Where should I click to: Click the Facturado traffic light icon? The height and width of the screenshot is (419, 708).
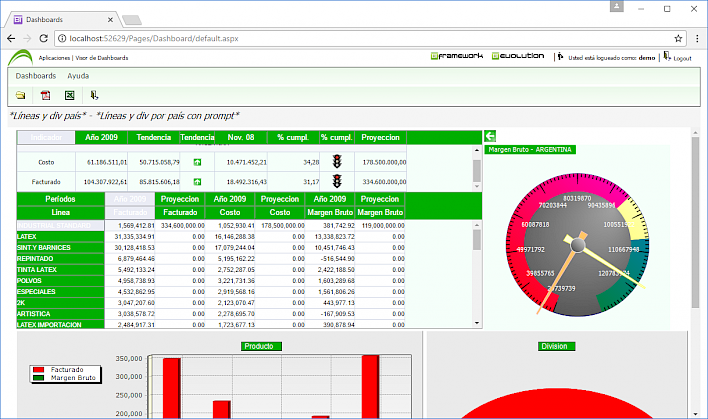click(x=337, y=182)
